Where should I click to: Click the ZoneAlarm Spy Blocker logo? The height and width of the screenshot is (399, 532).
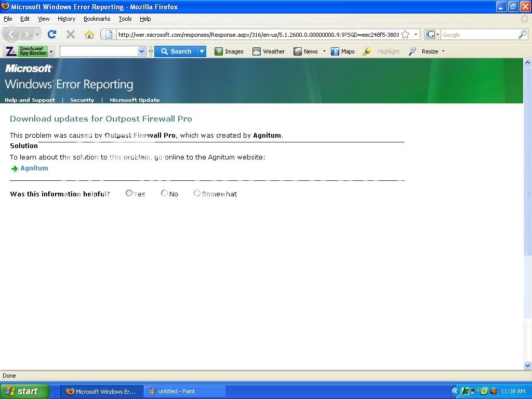tap(26, 51)
